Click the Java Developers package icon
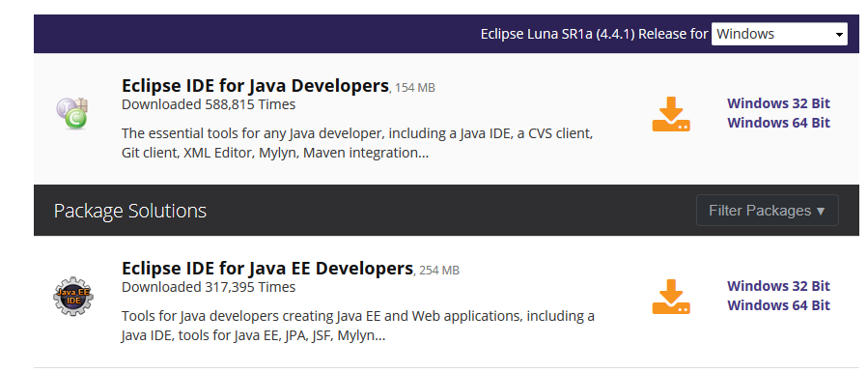The image size is (868, 373). click(x=73, y=113)
